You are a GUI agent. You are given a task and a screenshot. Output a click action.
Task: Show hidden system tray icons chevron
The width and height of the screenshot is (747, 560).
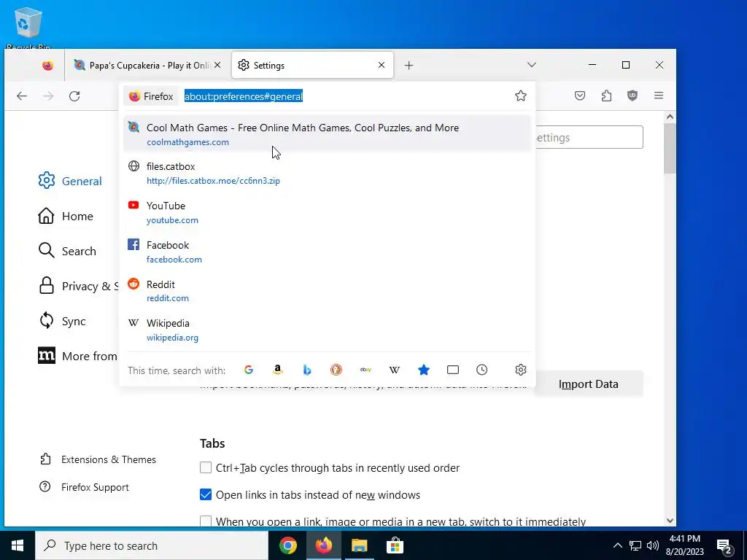click(617, 545)
